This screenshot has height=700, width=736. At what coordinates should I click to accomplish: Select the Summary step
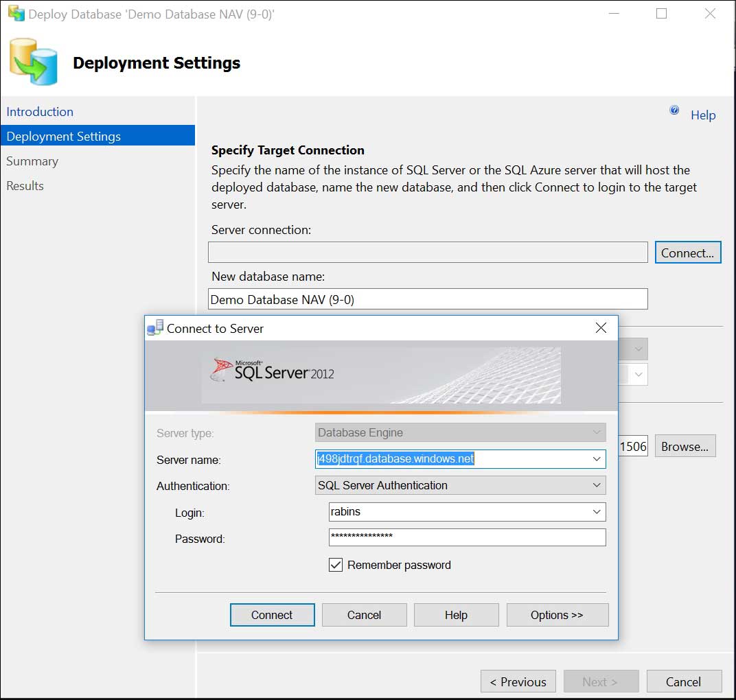pos(32,161)
